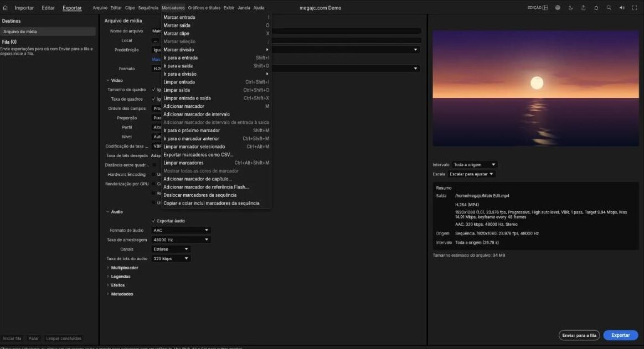Click the search magnifier icon
Image resolution: width=644 pixels, height=349 pixels.
[x=609, y=8]
